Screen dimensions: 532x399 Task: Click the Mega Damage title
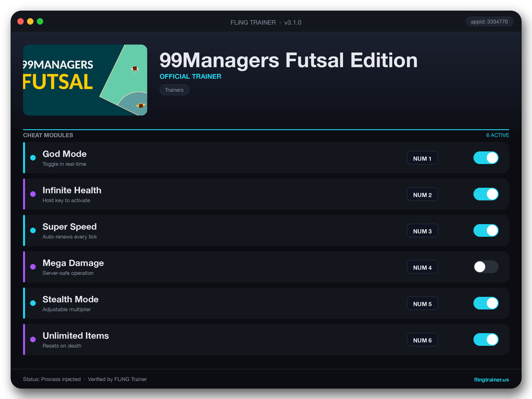coord(73,263)
